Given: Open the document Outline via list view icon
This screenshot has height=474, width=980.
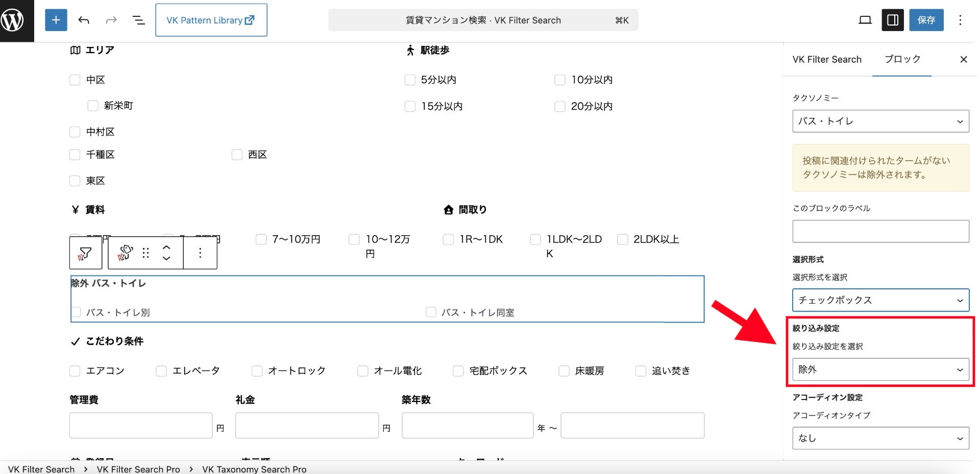Looking at the screenshot, I should (x=138, y=20).
